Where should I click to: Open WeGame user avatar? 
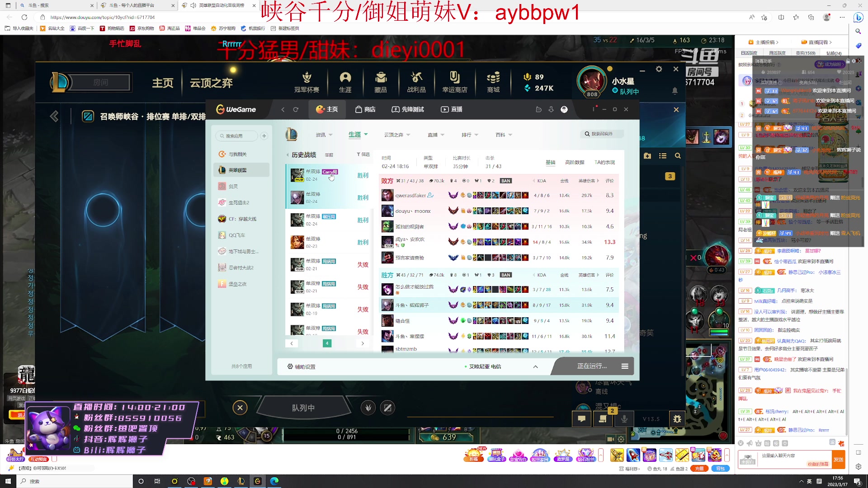[564, 109]
